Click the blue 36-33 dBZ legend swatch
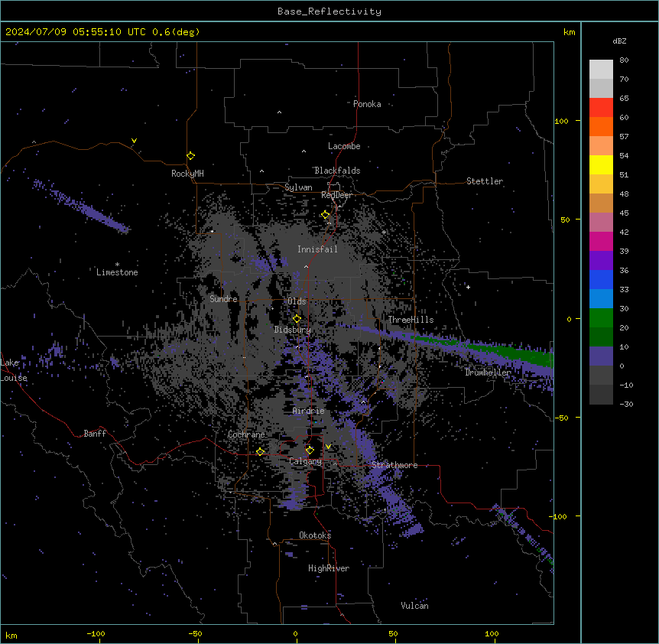 click(x=601, y=279)
